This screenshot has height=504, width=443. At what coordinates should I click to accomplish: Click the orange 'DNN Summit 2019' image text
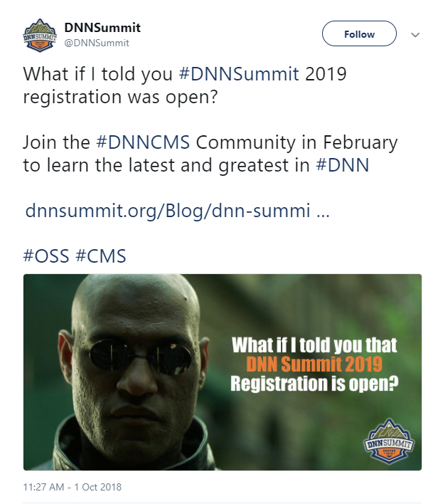314,365
